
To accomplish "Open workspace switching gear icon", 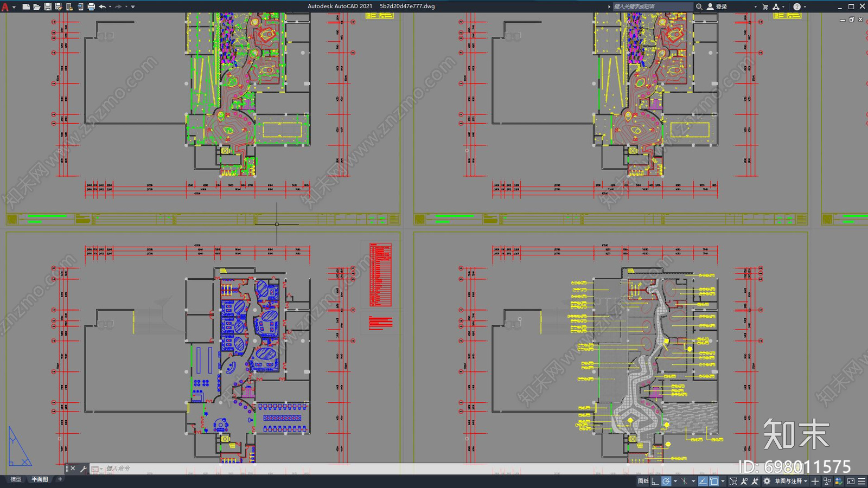I will click(x=767, y=481).
